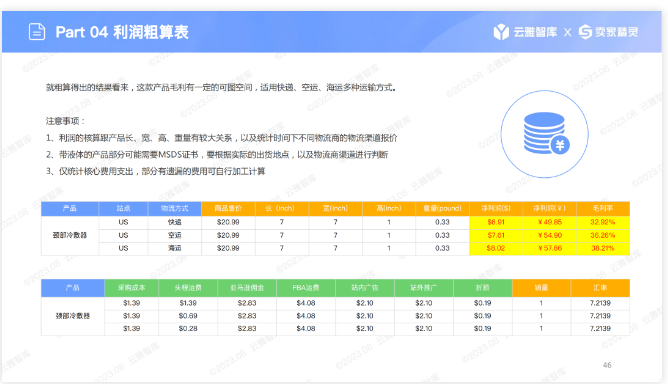The image size is (668, 384).
Task: Click note 3 starting with 仅统计核心费用支出
Action: 155,171
